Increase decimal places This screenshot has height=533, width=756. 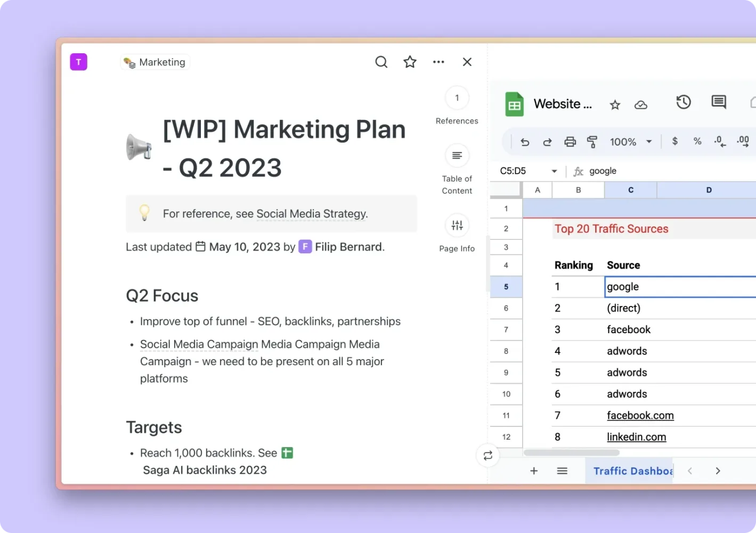(743, 142)
